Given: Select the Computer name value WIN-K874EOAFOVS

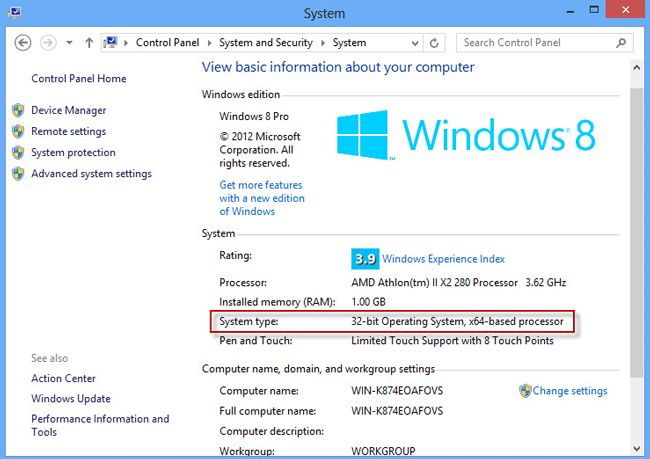Looking at the screenshot, I should coord(397,391).
